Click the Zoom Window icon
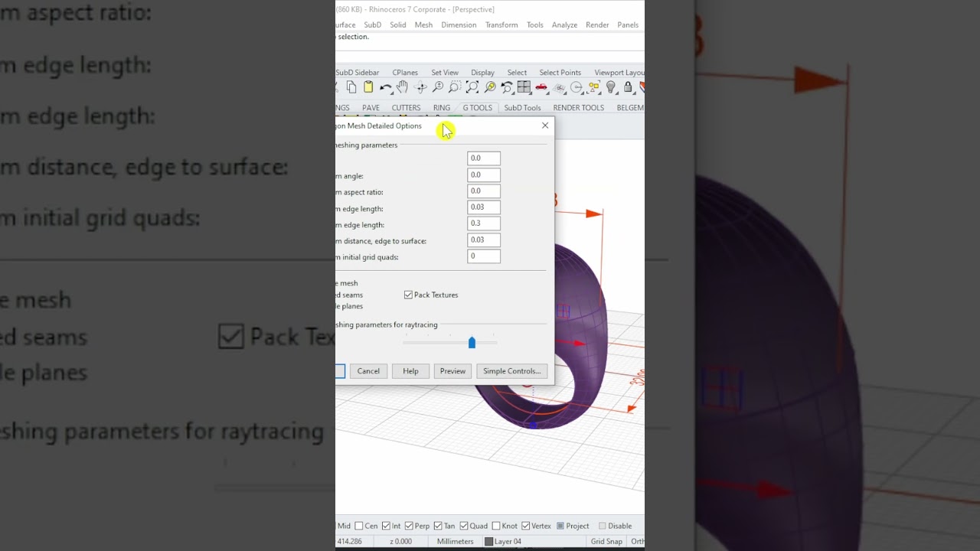980x551 pixels. click(x=455, y=87)
